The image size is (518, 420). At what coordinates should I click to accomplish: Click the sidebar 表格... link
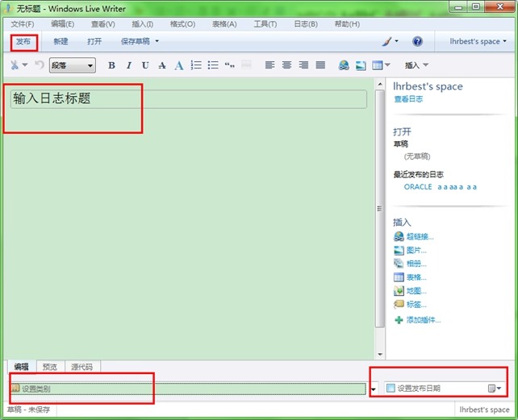click(416, 277)
